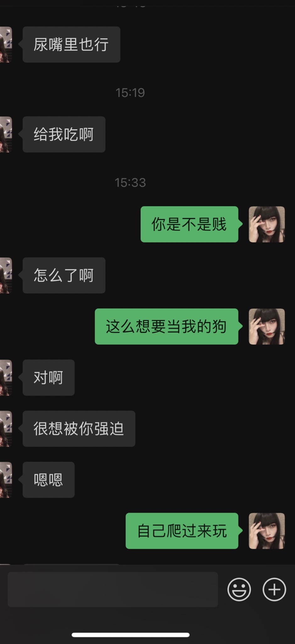Tap the avatar beside the '这么想要当我的狗' bubble

[267, 326]
